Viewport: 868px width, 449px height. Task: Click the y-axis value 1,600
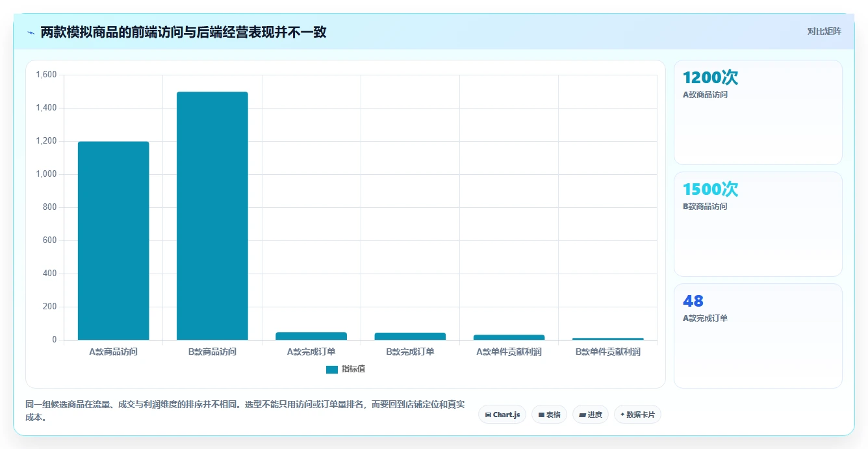coord(47,75)
